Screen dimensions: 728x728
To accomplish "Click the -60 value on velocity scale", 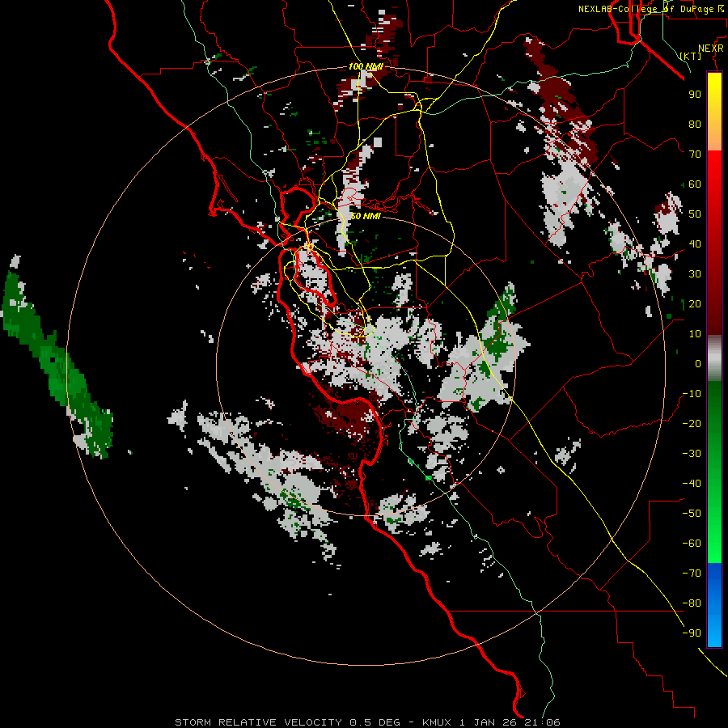I will (692, 544).
